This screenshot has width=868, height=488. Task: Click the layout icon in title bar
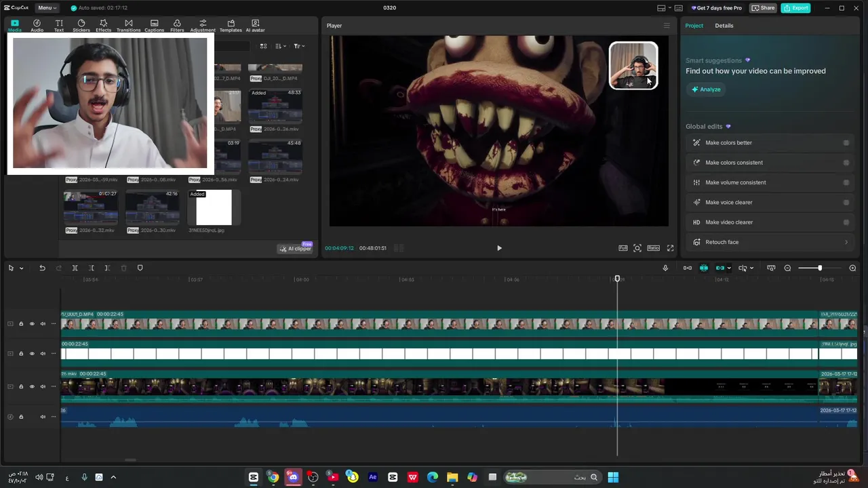661,8
